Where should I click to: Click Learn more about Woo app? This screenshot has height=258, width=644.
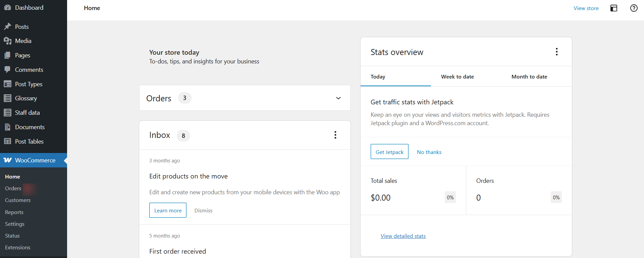click(168, 210)
